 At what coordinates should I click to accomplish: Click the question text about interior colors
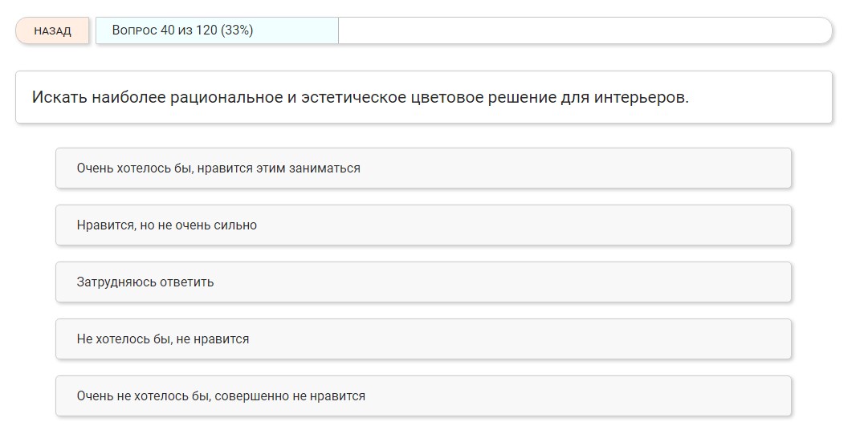click(x=361, y=98)
